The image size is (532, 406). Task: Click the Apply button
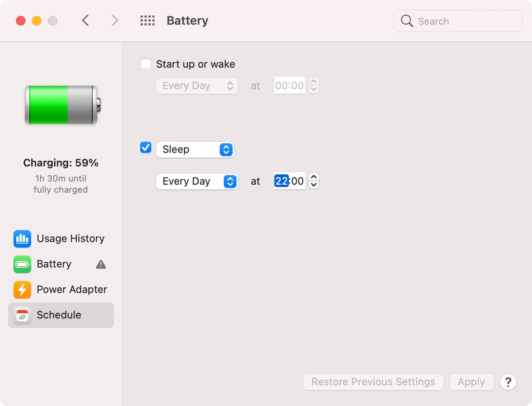coord(471,382)
